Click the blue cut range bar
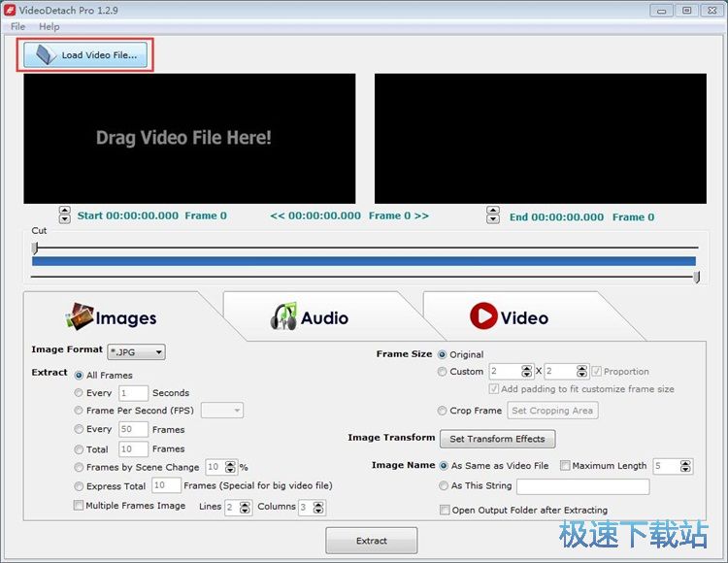Screen dimensions: 728x563 click(364, 261)
